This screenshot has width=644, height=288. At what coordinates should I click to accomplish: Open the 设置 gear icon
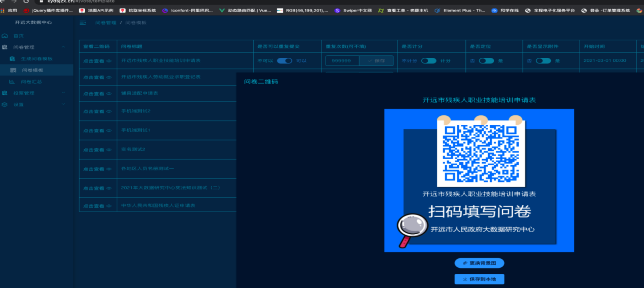coord(5,104)
